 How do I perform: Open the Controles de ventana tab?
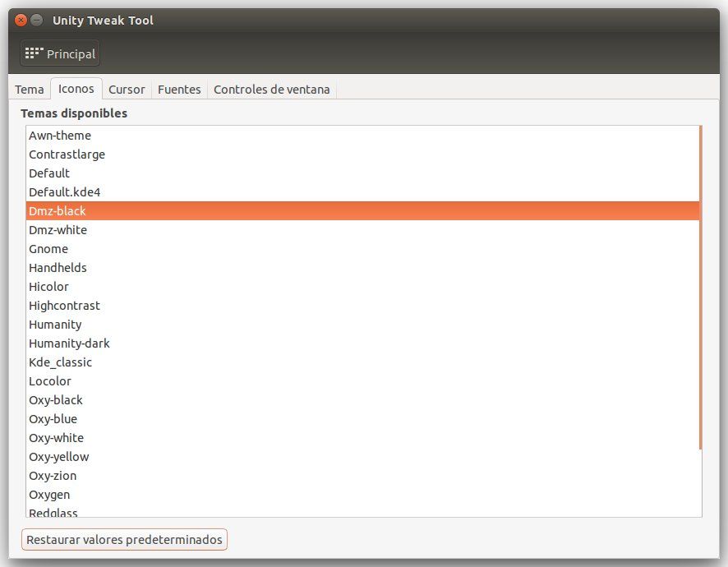click(x=272, y=90)
